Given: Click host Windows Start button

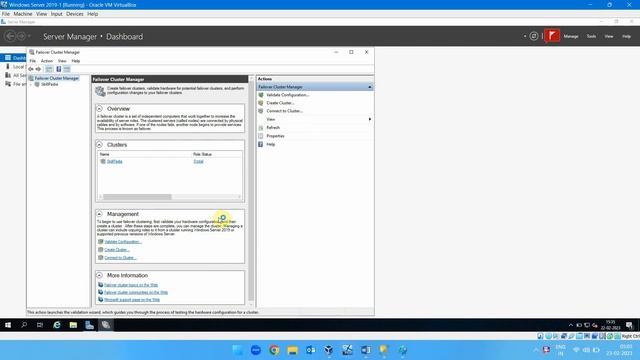Looking at the screenshot, I should coord(238,350).
